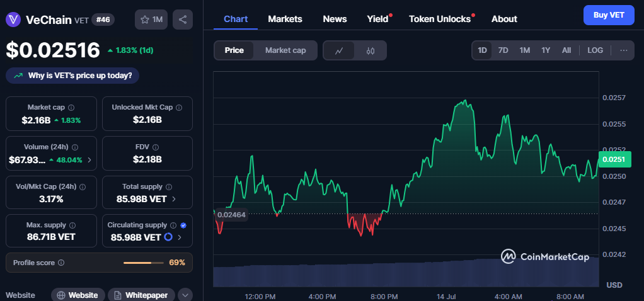
Task: Click Total supply info icon
Action: [169, 187]
